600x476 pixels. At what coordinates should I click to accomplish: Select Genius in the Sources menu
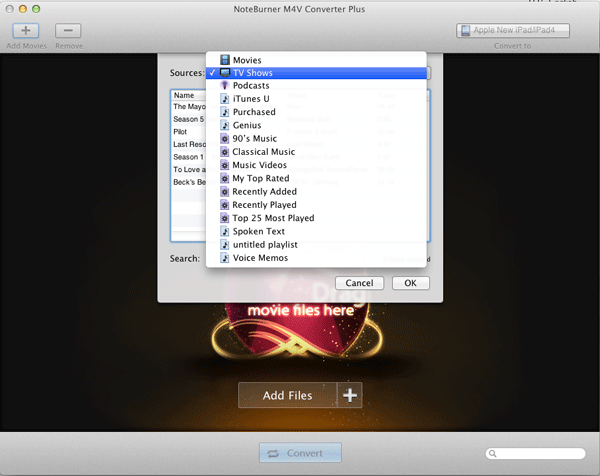point(316,125)
